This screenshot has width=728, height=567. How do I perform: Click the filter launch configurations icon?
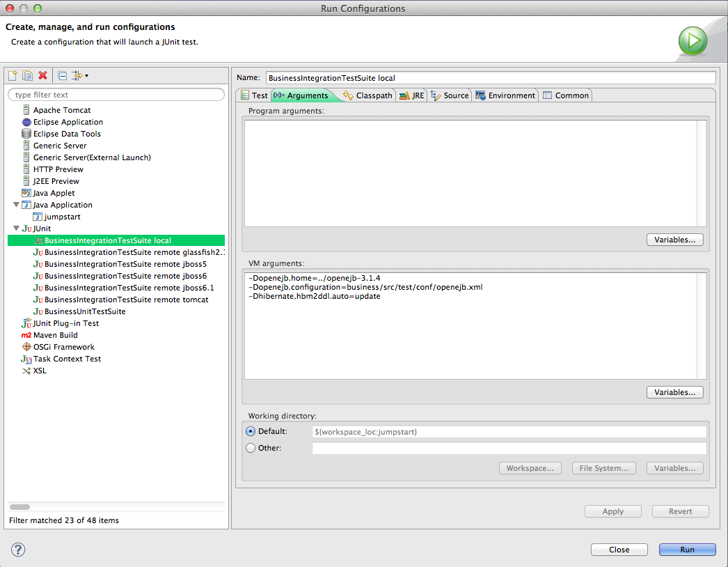point(77,76)
